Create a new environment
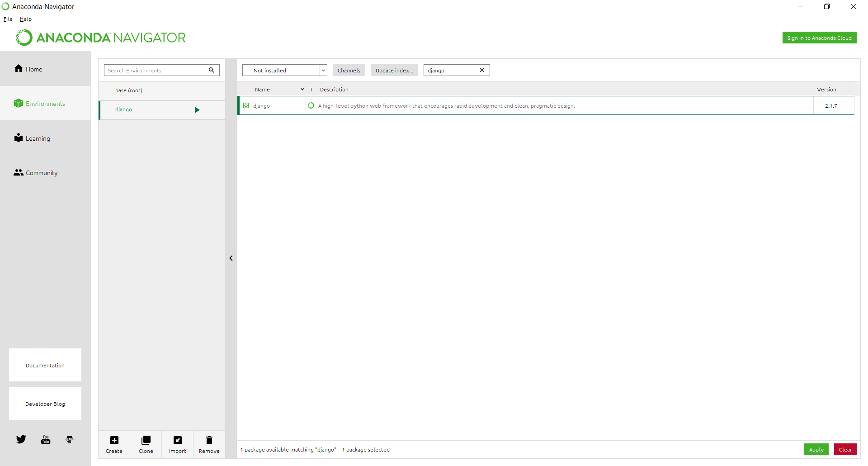This screenshot has width=868, height=466. tap(114, 444)
